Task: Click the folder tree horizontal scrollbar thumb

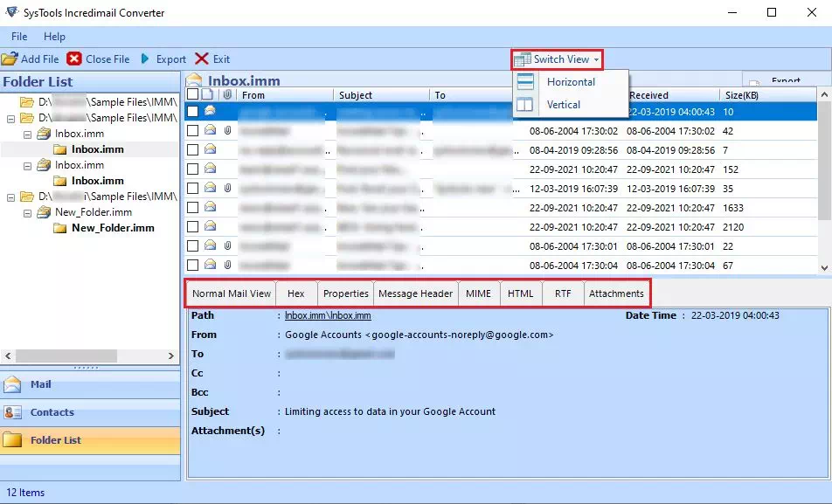Action: (66, 356)
